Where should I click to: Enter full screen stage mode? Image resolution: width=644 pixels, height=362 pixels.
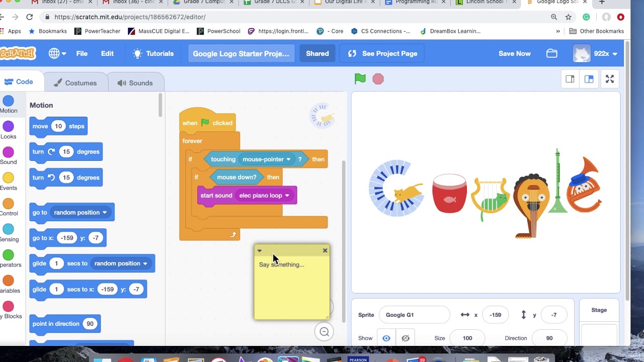[x=610, y=79]
